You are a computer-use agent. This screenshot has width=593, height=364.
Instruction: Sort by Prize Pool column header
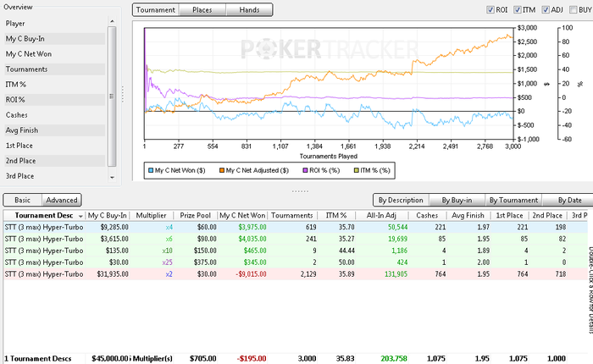pyautogui.click(x=196, y=216)
